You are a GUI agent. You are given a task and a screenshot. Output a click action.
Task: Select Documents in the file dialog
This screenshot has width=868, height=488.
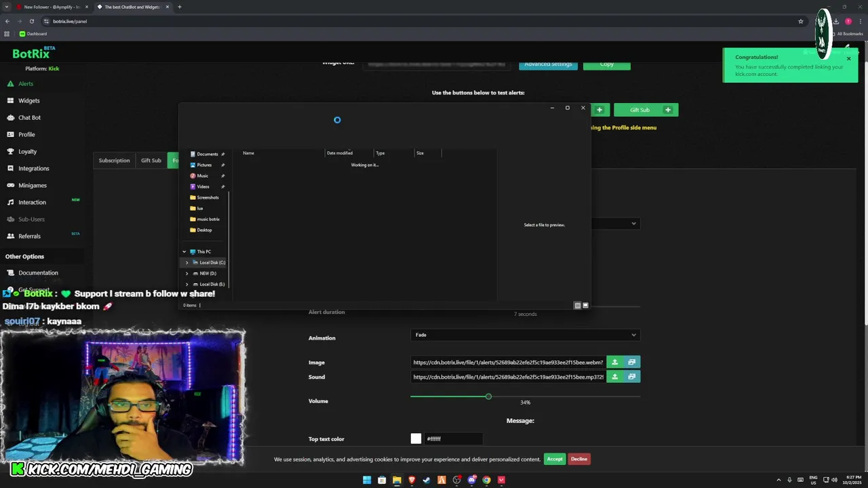pyautogui.click(x=207, y=154)
